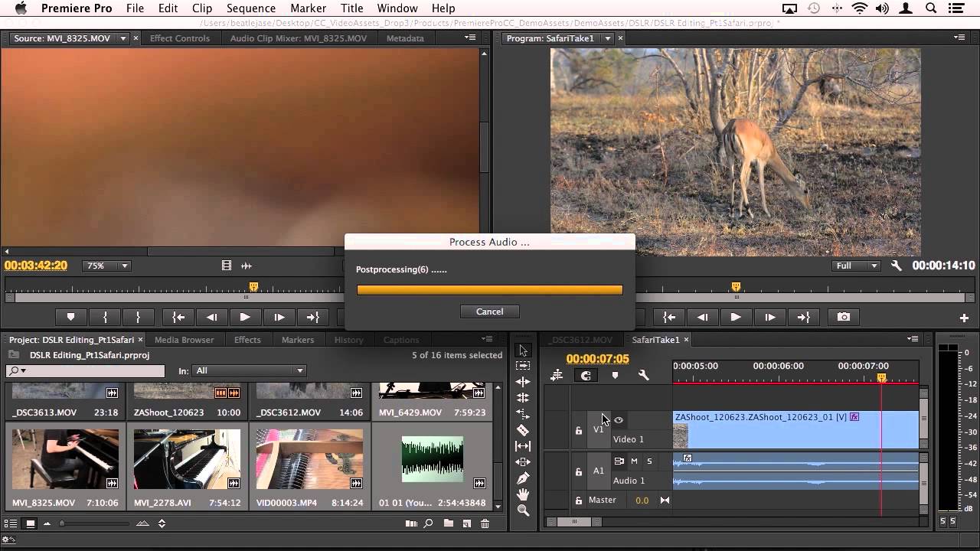This screenshot has height=551, width=980.
Task: Switch Project panel to list view
Action: pyautogui.click(x=11, y=523)
